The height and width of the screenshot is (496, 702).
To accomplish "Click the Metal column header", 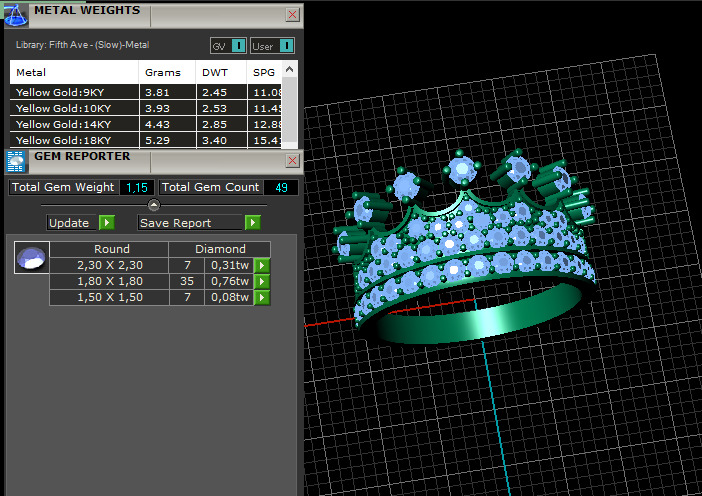I will 74,73.
